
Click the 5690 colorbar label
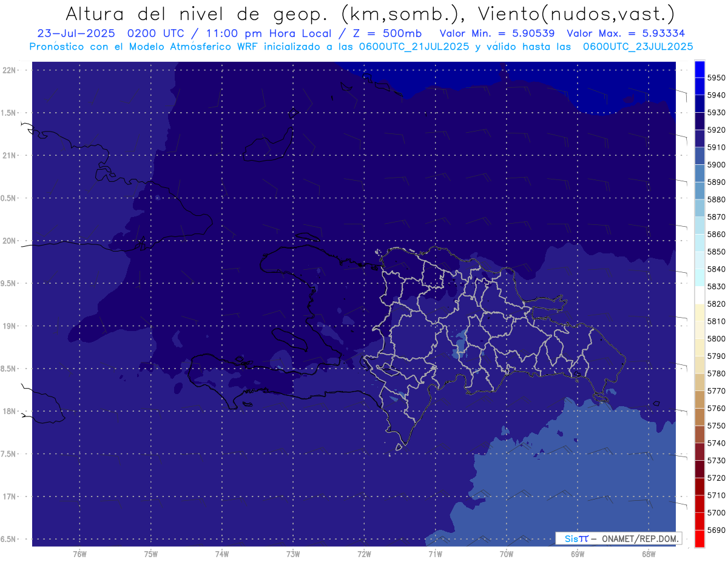coord(716,530)
